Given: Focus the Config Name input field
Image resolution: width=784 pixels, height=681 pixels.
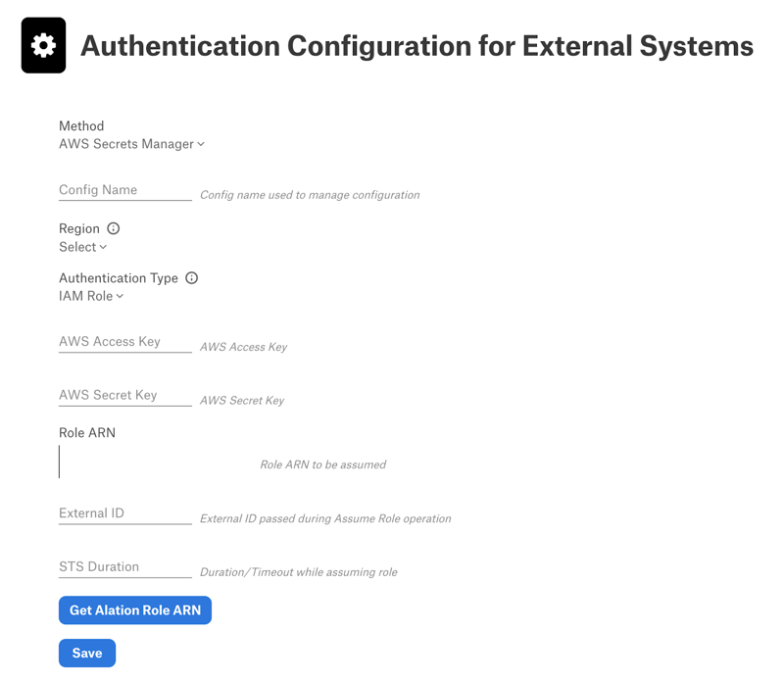Looking at the screenshot, I should pos(125,190).
